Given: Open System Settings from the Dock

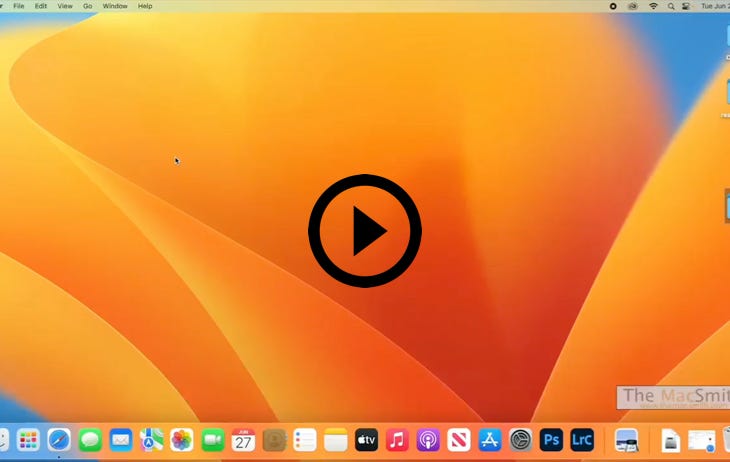Looking at the screenshot, I should click(x=520, y=440).
